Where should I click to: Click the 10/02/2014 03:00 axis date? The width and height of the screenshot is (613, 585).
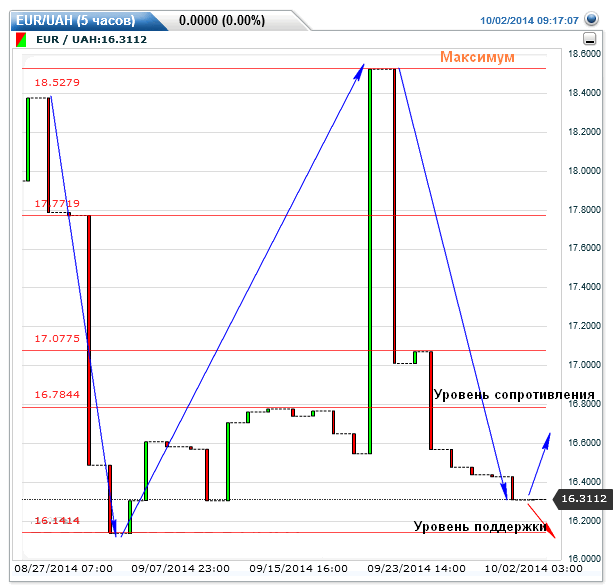click(x=534, y=569)
